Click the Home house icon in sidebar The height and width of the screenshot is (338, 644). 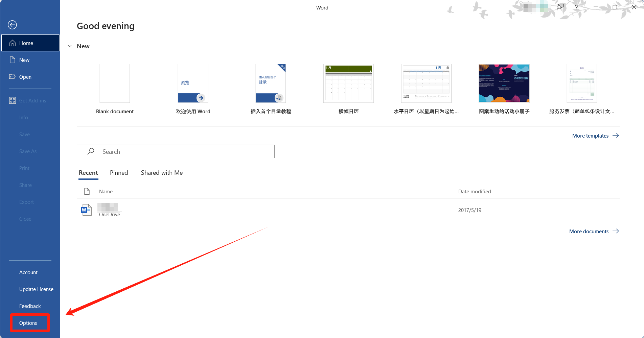[13, 43]
